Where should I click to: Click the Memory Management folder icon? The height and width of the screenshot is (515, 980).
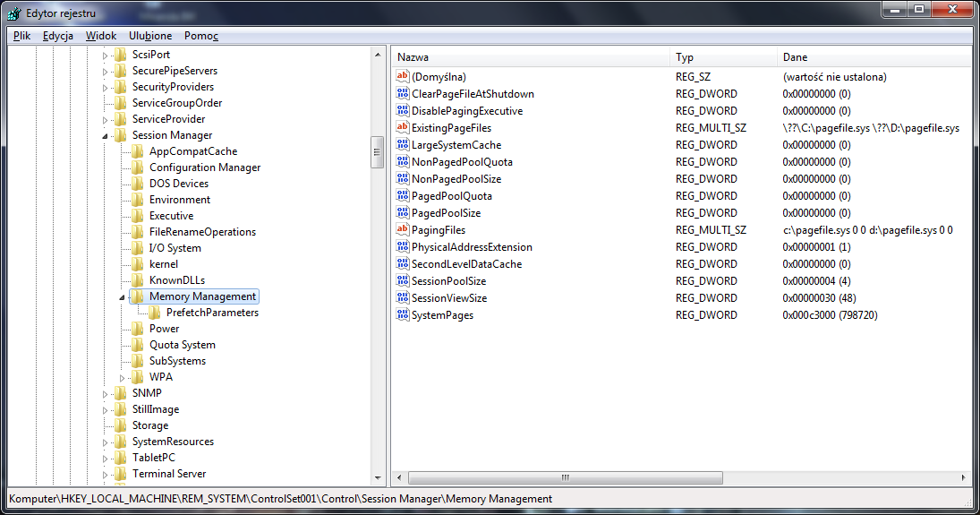138,296
